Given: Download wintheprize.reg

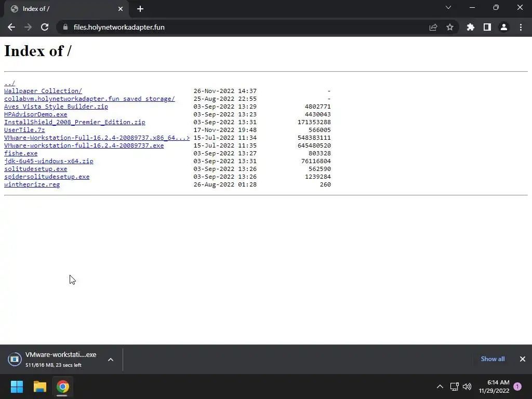Looking at the screenshot, I should (x=32, y=184).
